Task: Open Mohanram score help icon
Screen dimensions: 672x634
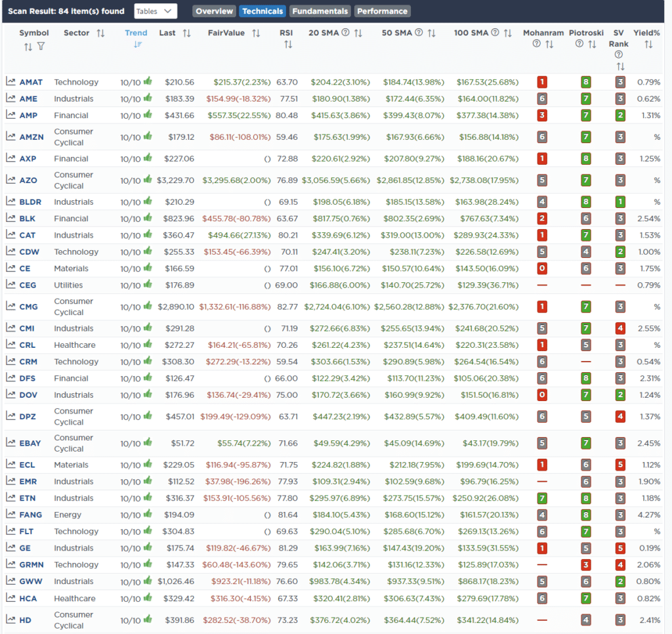Action: tap(537, 44)
